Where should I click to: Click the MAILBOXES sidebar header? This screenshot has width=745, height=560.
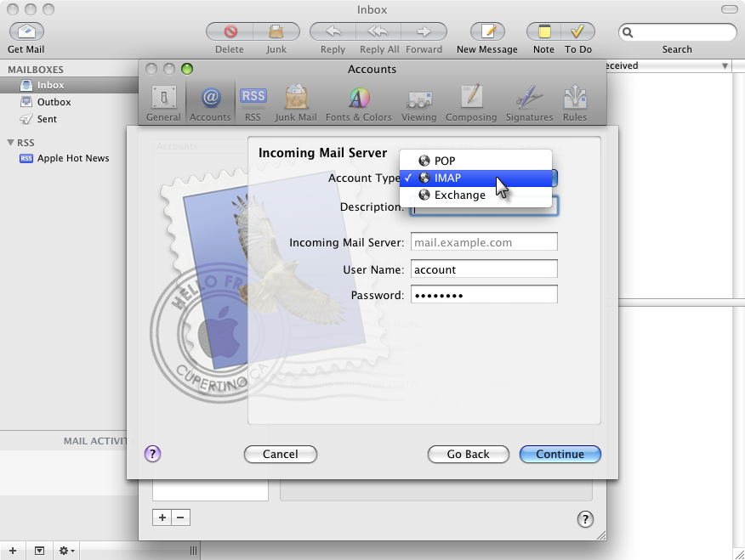(36, 70)
